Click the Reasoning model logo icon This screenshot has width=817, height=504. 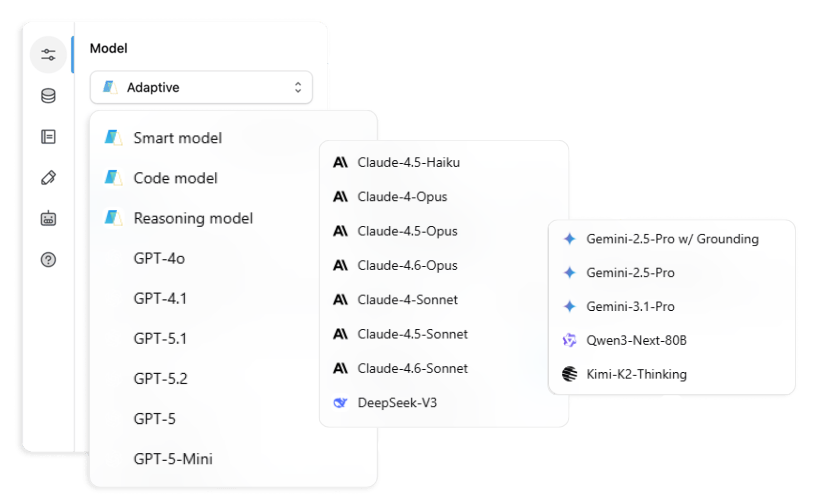(113, 218)
